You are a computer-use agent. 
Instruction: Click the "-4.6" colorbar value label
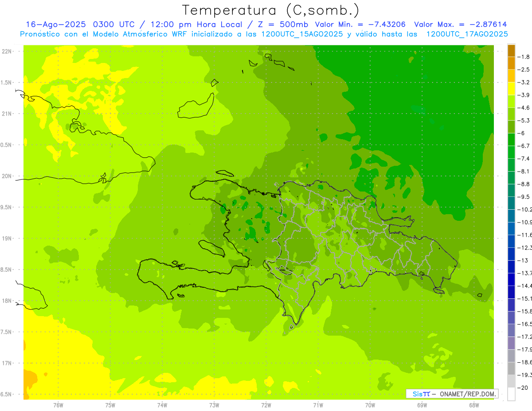(x=523, y=108)
